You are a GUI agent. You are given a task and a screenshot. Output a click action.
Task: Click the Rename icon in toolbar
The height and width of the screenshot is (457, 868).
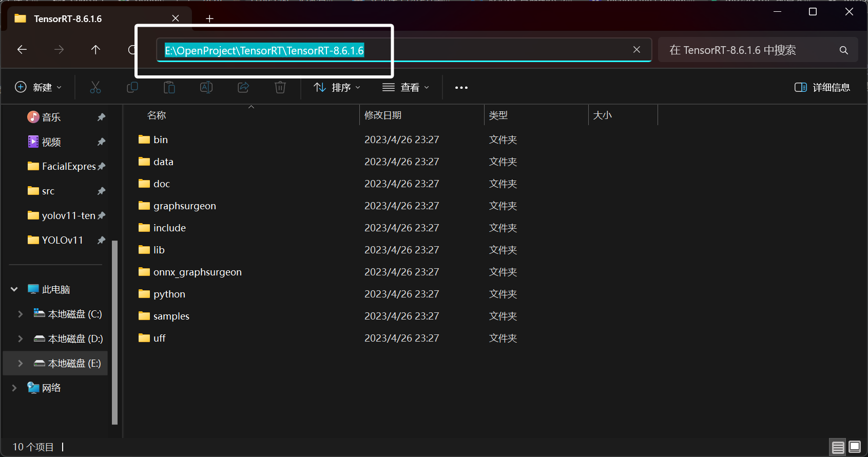[206, 88]
